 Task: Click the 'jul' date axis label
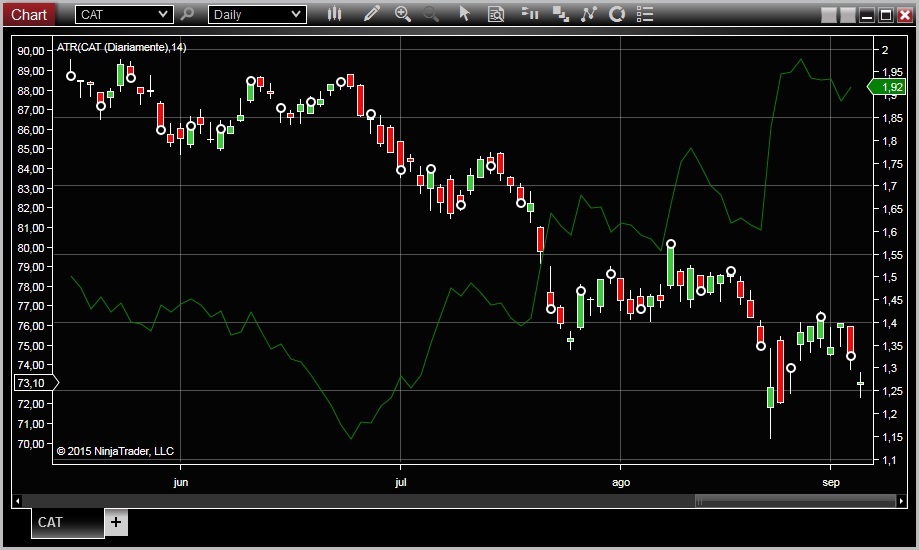tap(400, 482)
